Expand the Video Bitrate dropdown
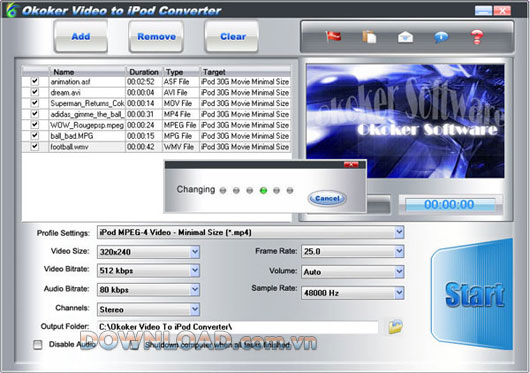The width and height of the screenshot is (530, 373). [x=195, y=270]
